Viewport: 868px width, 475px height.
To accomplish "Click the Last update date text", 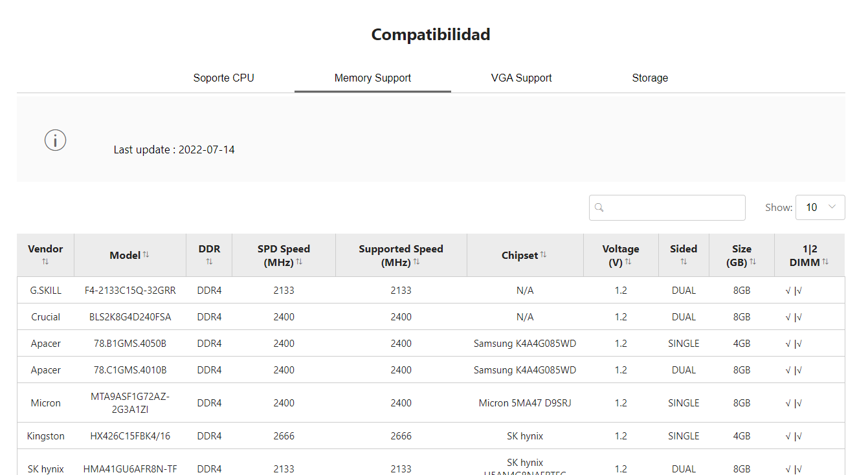I will 174,150.
